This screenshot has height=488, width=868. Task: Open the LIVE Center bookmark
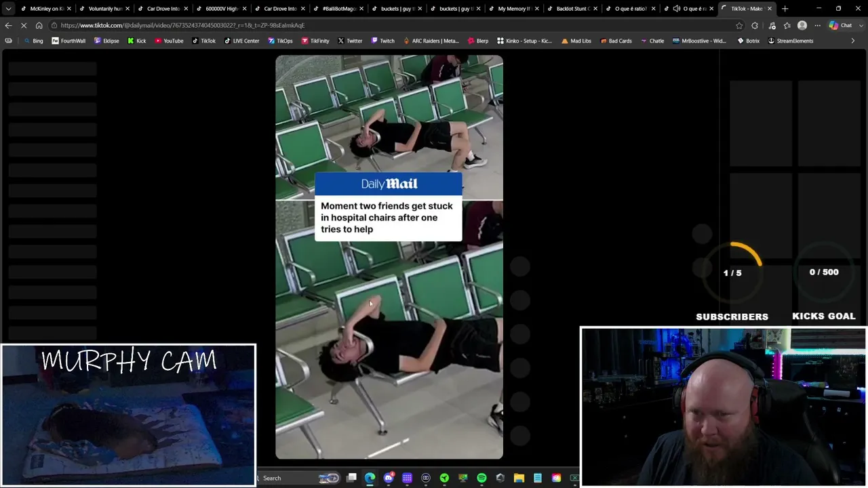[x=241, y=41]
